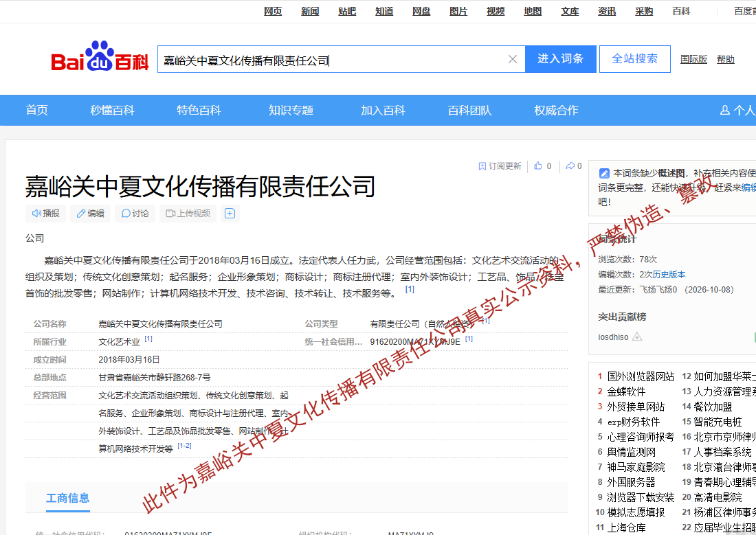Open the 金蝶软件 link
Screen dimensions: 756x535
tap(626, 391)
